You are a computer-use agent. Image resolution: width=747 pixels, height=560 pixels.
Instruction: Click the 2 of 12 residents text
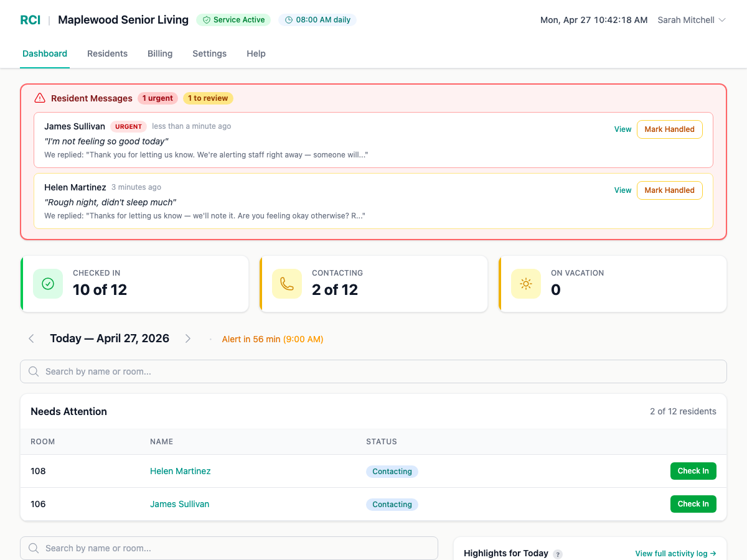683,411
